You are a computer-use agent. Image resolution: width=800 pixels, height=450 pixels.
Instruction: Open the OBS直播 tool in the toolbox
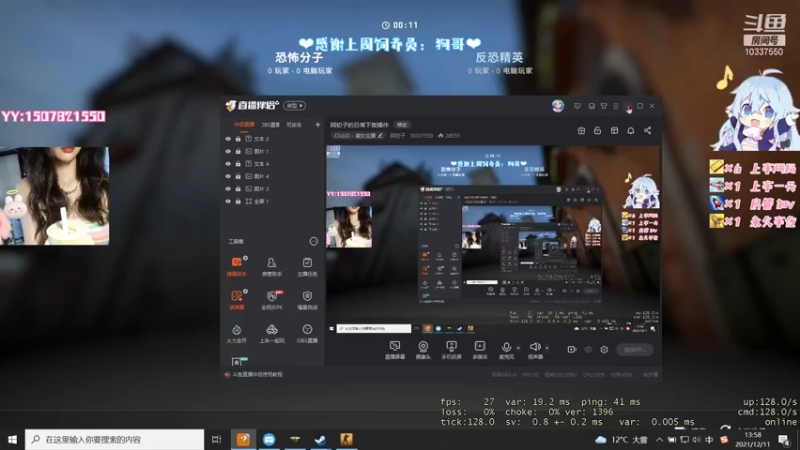click(x=307, y=333)
